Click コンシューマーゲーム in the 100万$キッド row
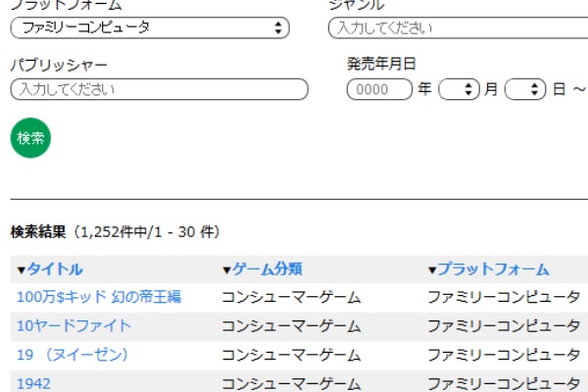Screen dimensions: 588x392 pos(291,298)
